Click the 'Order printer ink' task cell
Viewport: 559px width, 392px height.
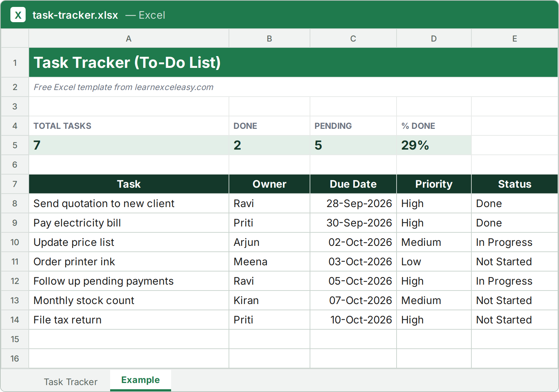click(129, 261)
